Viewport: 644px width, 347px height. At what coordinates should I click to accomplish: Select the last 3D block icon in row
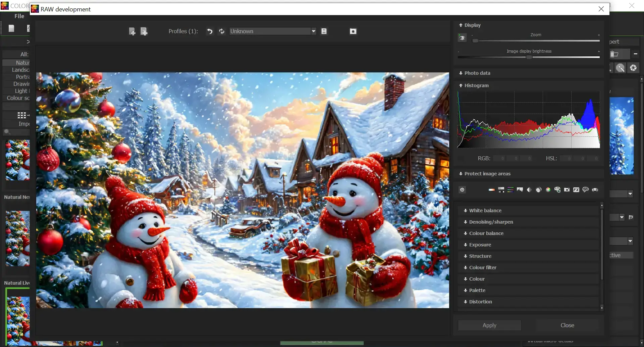(x=595, y=190)
